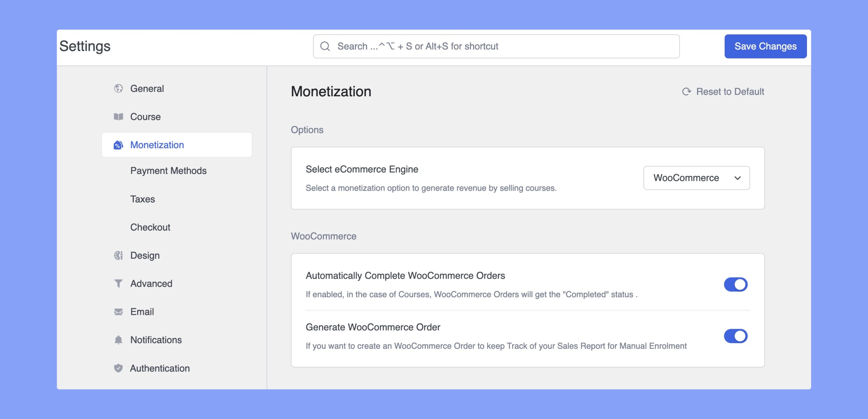Expand the eCommerce Engine dropdown
The image size is (868, 419).
(696, 177)
